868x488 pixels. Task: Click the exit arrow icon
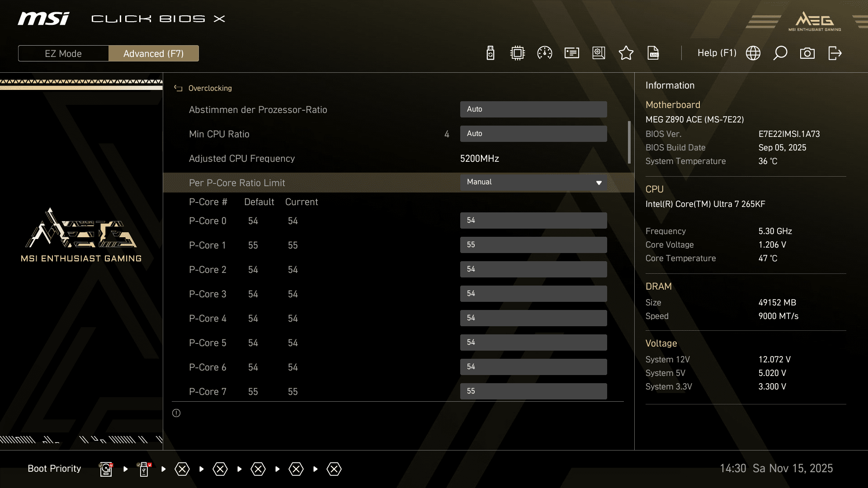click(835, 53)
